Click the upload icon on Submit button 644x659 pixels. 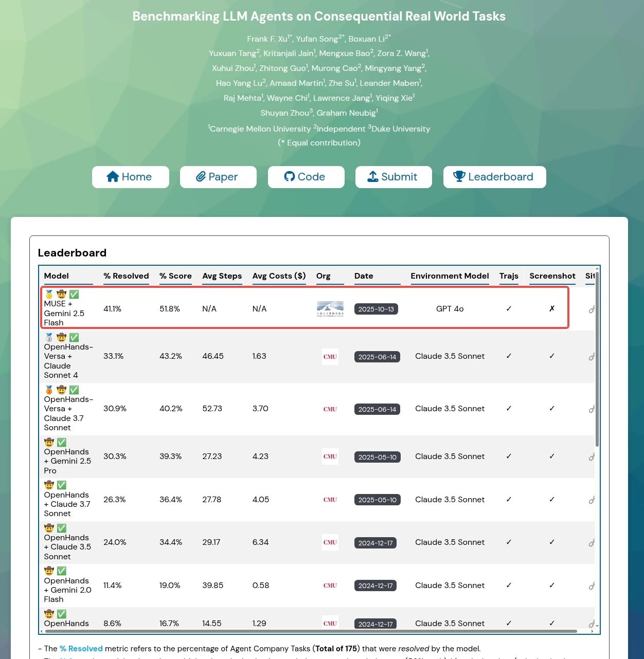click(373, 177)
